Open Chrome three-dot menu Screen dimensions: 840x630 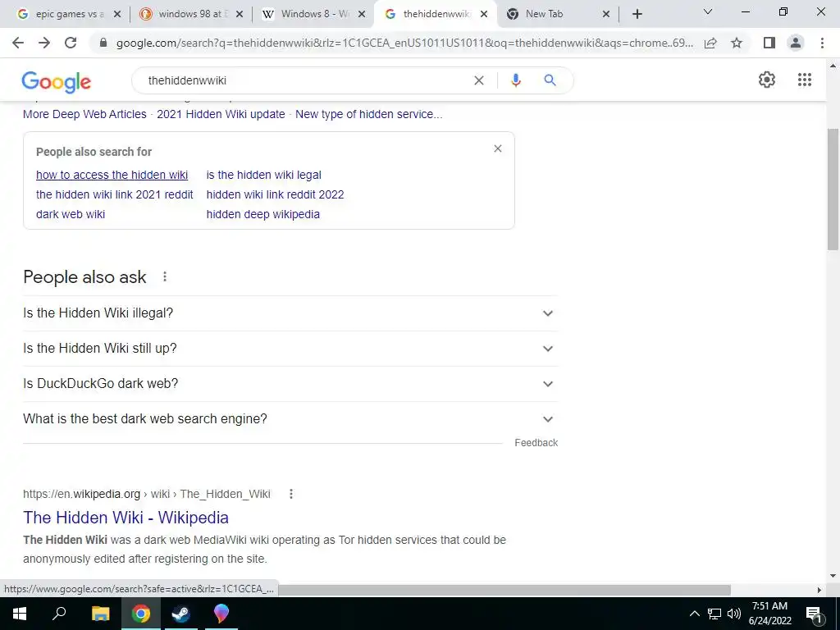[822, 43]
